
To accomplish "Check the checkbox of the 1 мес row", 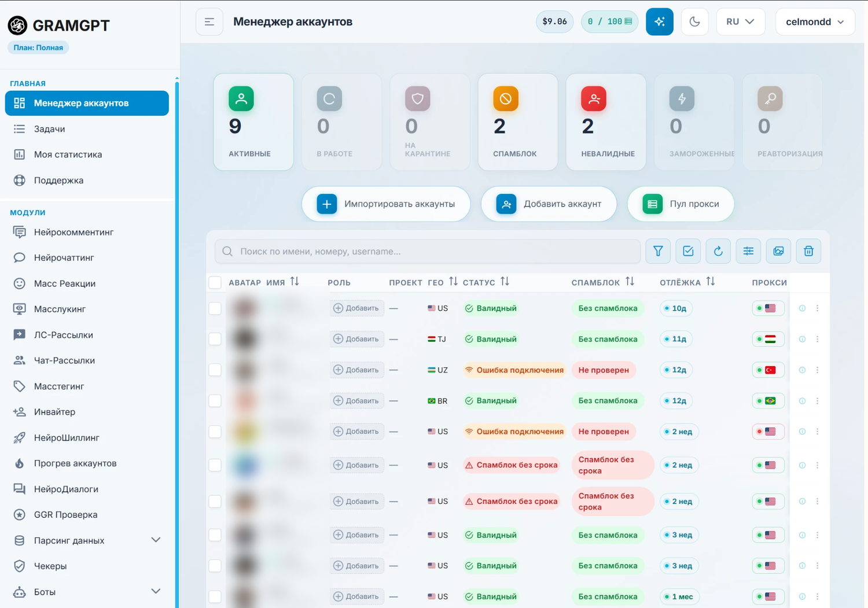I will point(215,596).
